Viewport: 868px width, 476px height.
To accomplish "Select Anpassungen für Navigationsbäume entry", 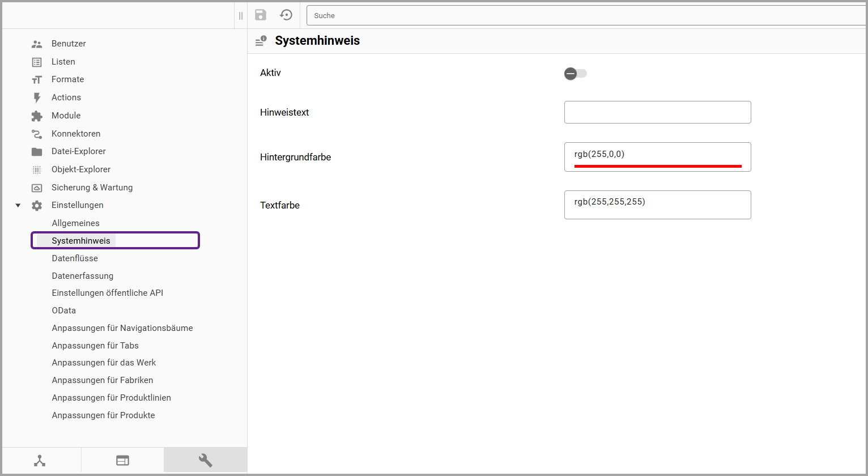I will tap(122, 328).
